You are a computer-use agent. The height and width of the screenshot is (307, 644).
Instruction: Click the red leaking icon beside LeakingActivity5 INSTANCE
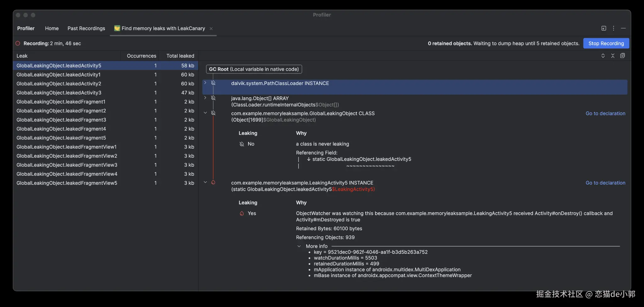(213, 182)
